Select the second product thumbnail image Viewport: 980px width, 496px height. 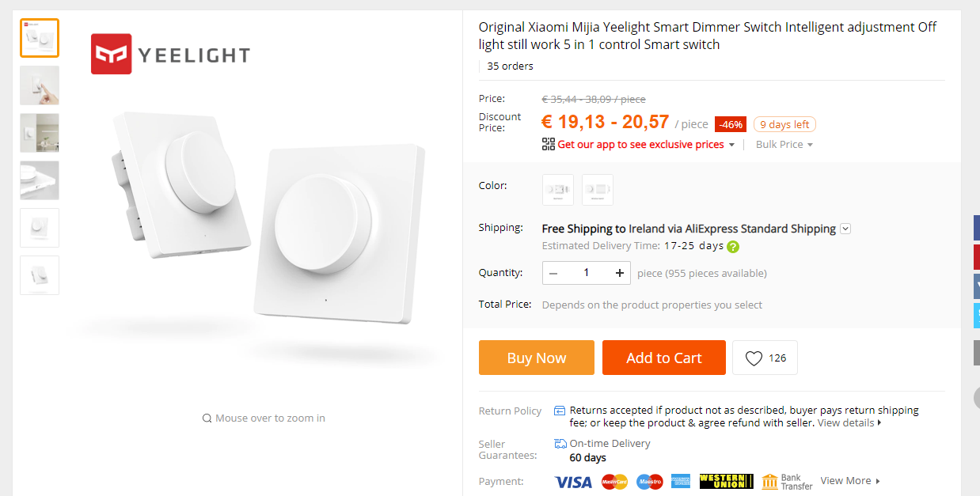tap(40, 85)
